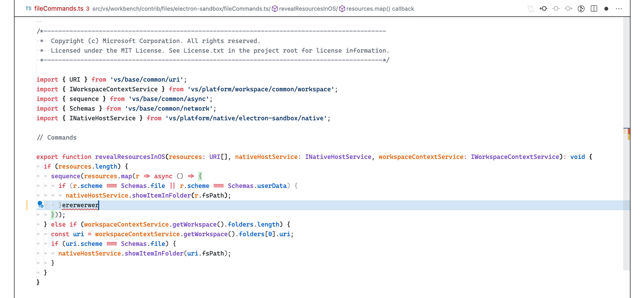Switch to the fileCommands.ts tab

59,8
